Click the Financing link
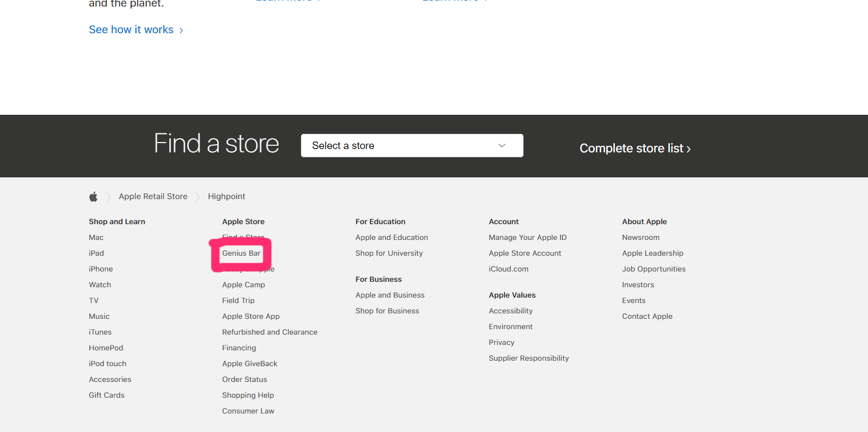This screenshot has height=432, width=868. (239, 348)
